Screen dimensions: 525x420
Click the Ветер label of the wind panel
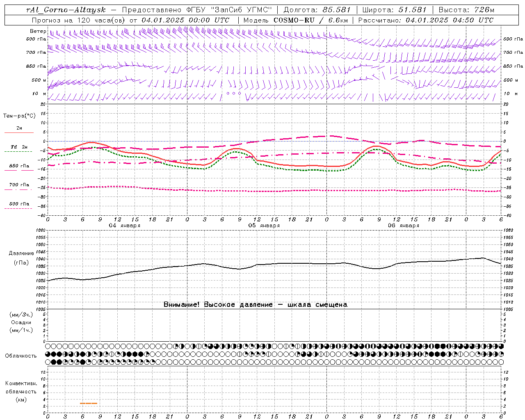point(38,31)
